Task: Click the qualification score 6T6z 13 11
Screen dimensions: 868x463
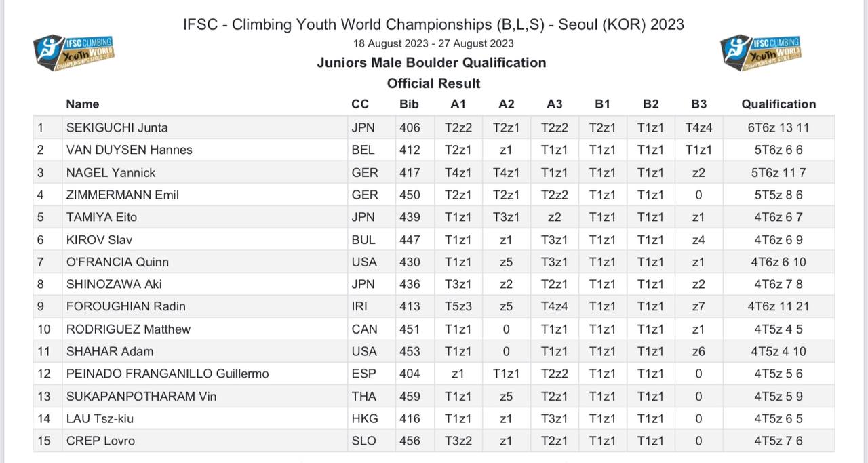Action: 778,127
